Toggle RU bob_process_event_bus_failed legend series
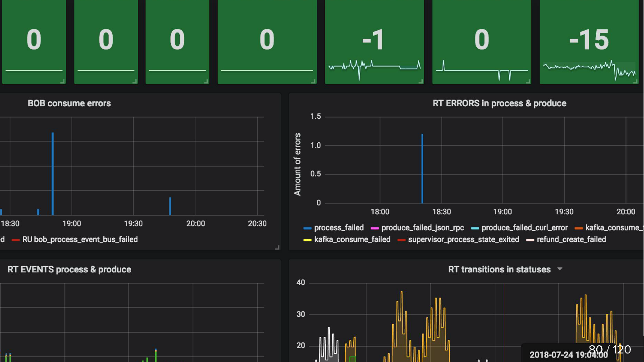 pyautogui.click(x=80, y=240)
